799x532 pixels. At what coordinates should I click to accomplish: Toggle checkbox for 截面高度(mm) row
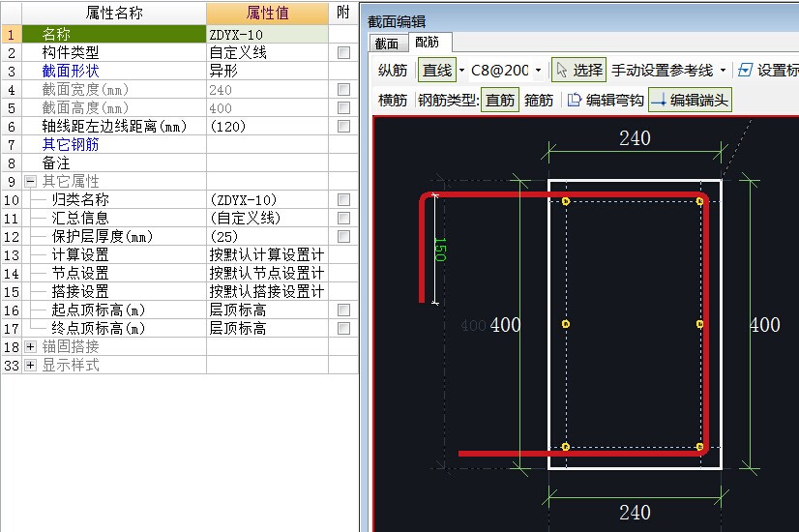[x=344, y=108]
